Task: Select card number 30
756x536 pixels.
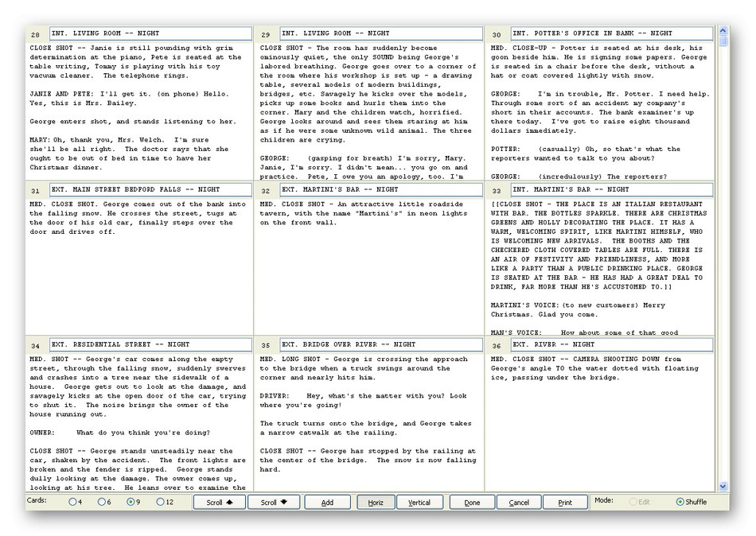Action: [x=496, y=35]
